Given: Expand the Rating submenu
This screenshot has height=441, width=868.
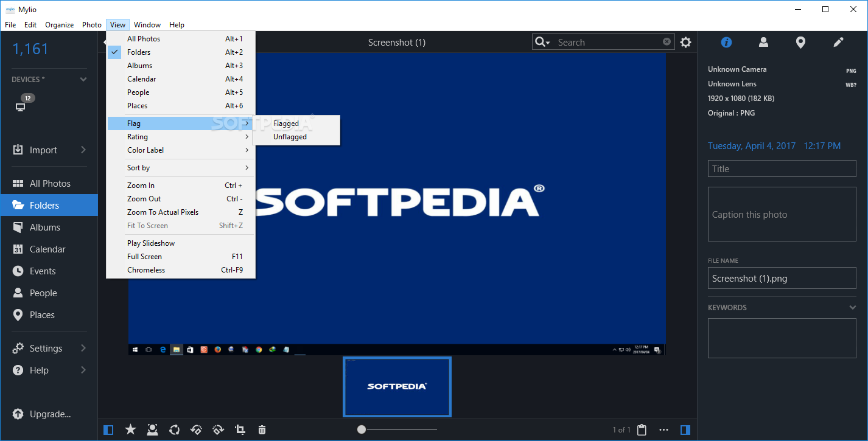Looking at the screenshot, I should point(181,137).
